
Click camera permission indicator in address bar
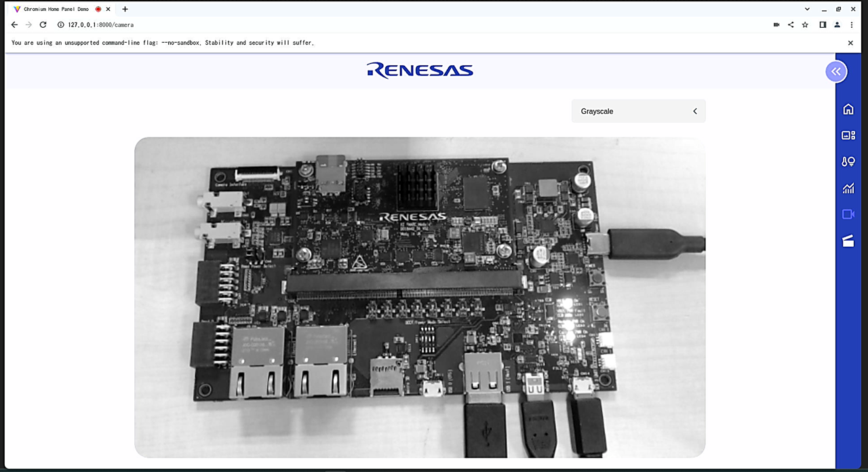click(x=776, y=24)
